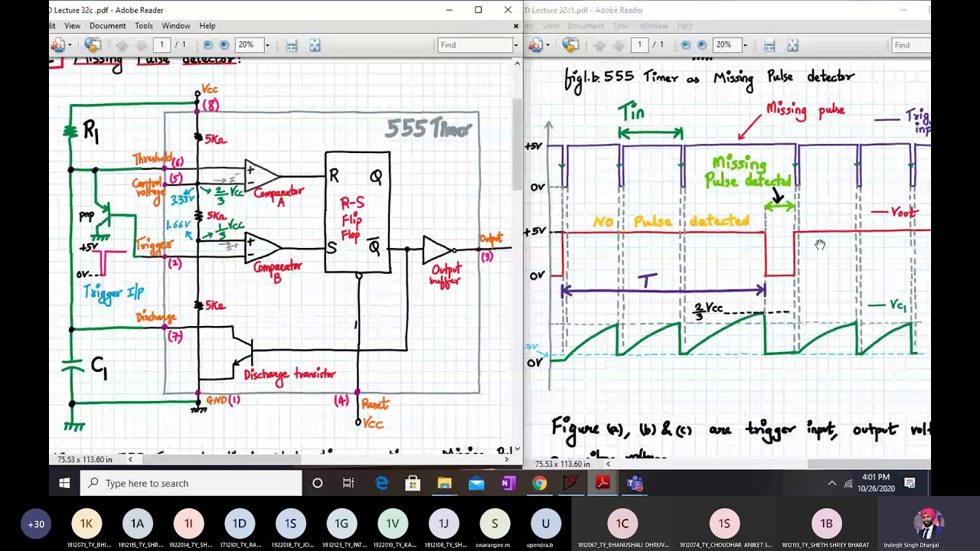Zoom in with plus icon in Lecture 32c1
This screenshot has height=551, width=980.
pos(701,45)
